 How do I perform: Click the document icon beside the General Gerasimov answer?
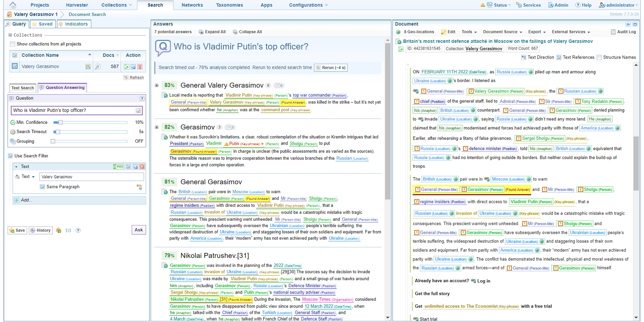pyautogui.click(x=165, y=192)
